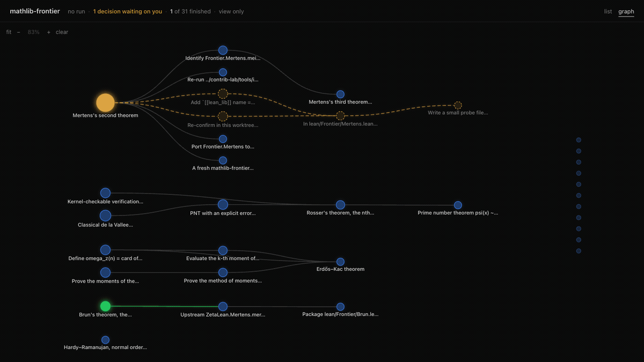Click the Brun's theorem, the... label

[x=105, y=315]
